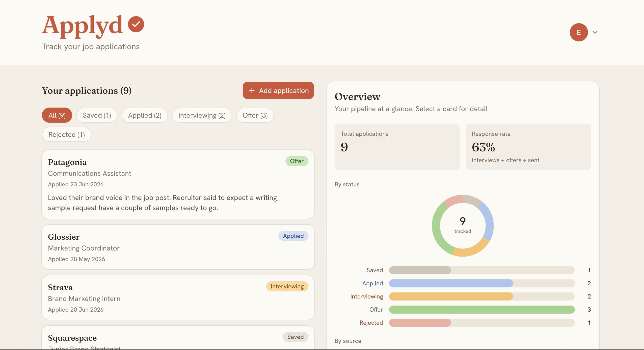Click the Overview heading
644x350 pixels.
(357, 97)
